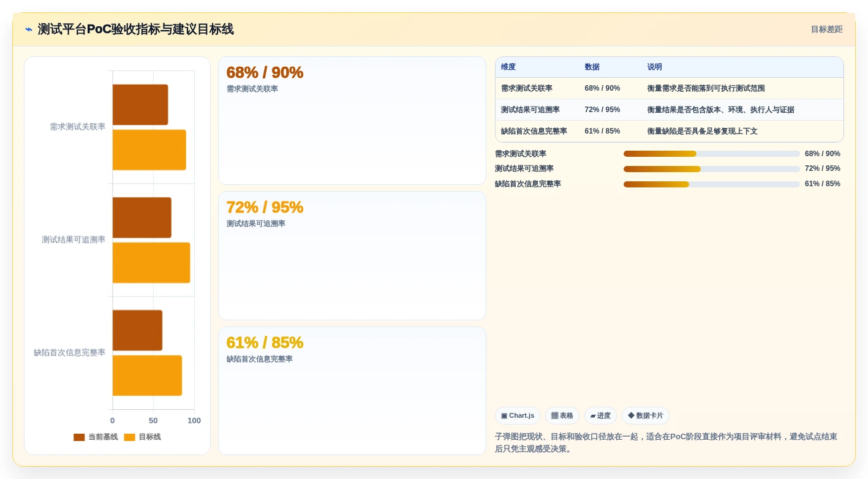The height and width of the screenshot is (479, 868).
Task: Click the 测试结果可追溯率 caption under 72% / 95%
Action: tap(256, 224)
